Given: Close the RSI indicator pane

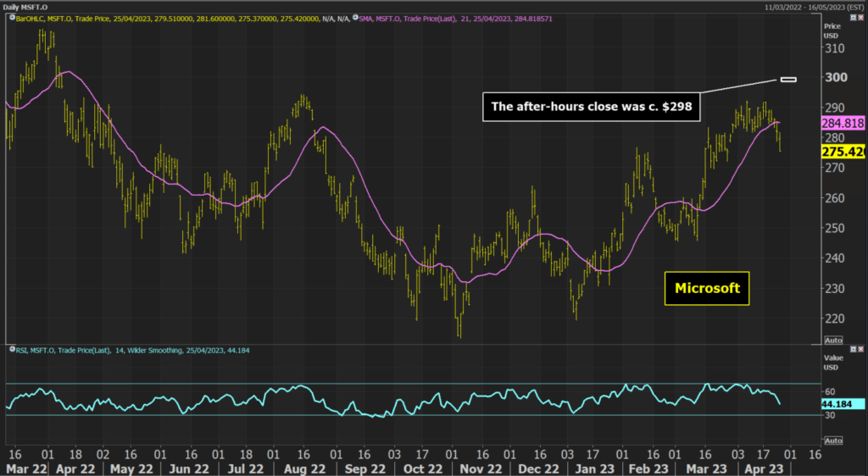Looking at the screenshot, I should coord(859,348).
